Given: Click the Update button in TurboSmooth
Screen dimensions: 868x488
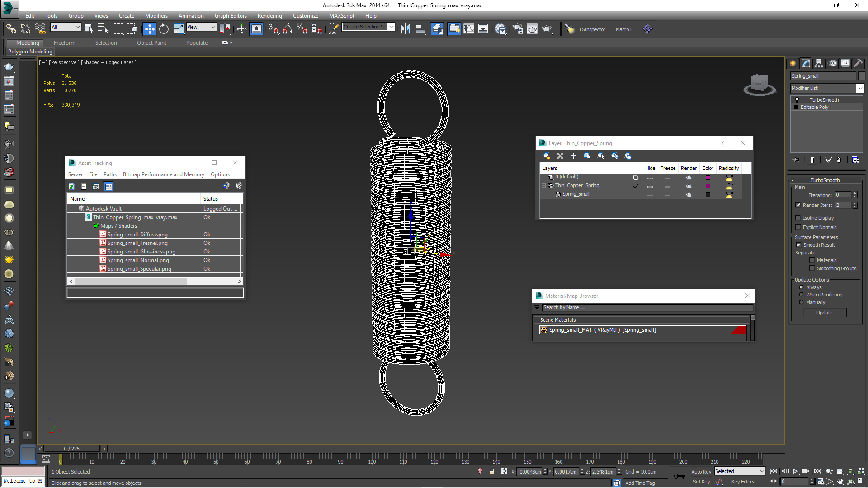Looking at the screenshot, I should (x=825, y=313).
